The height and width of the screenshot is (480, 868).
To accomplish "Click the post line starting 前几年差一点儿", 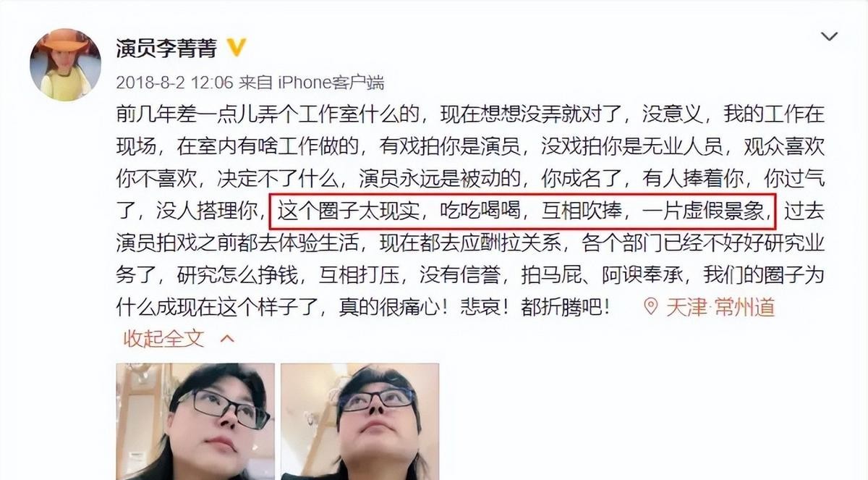I will [x=470, y=114].
